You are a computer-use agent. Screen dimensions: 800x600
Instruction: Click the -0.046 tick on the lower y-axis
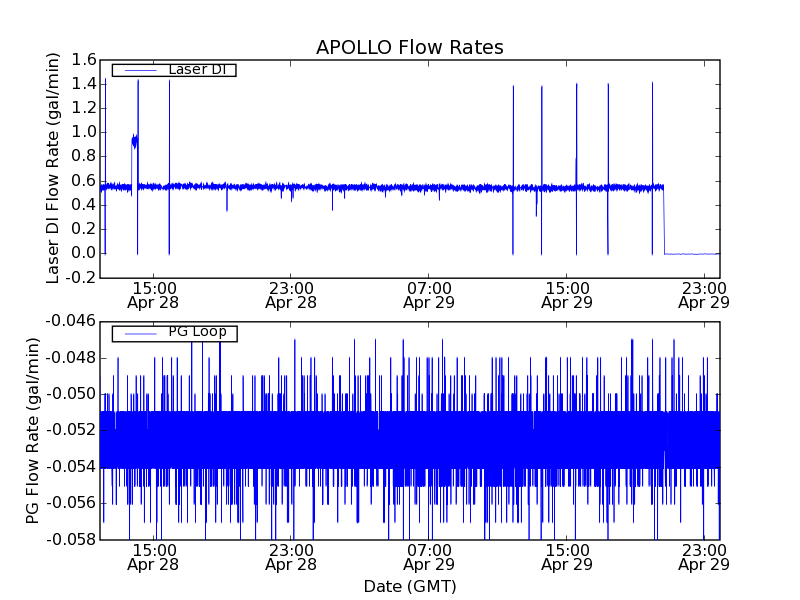pyautogui.click(x=71, y=321)
